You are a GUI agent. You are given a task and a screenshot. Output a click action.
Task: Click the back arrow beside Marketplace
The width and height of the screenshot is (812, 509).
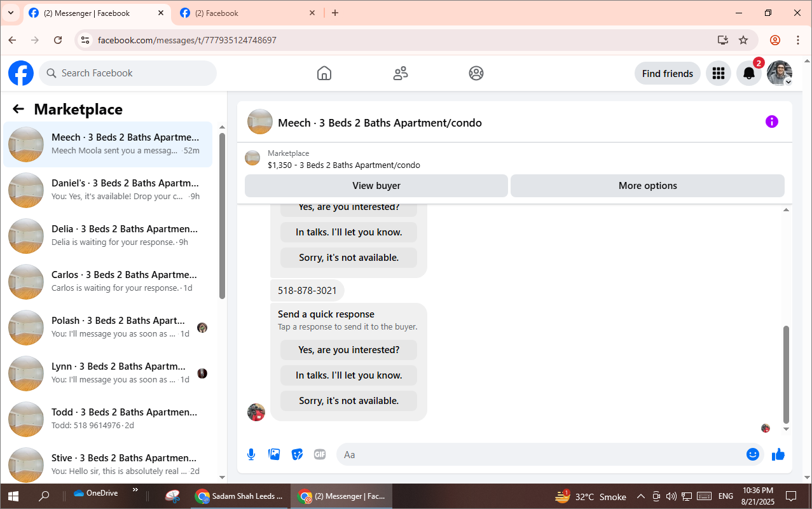pyautogui.click(x=18, y=109)
